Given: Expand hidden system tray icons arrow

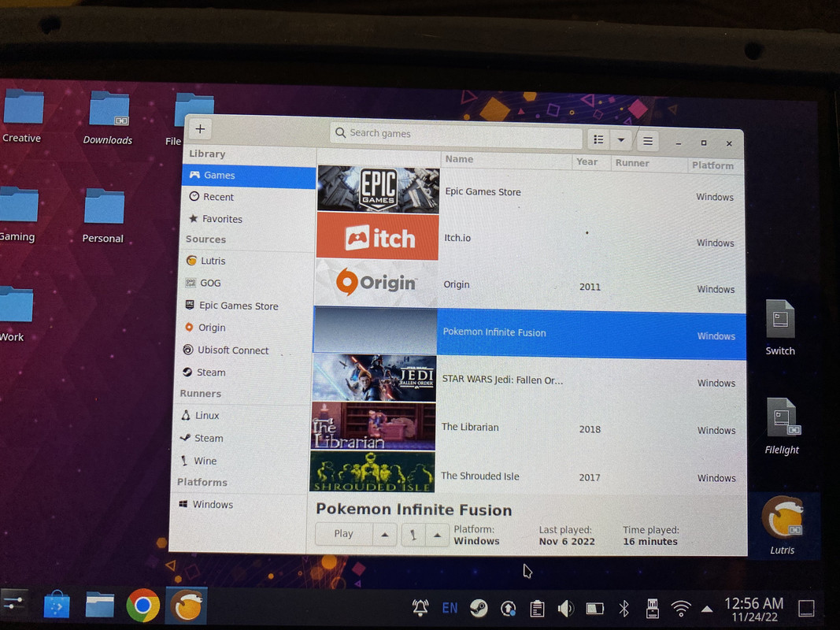Looking at the screenshot, I should click(x=707, y=609).
